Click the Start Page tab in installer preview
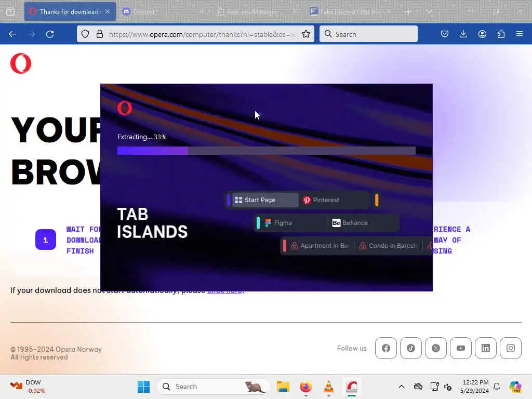Viewport: 532px width, 399px height. point(264,200)
